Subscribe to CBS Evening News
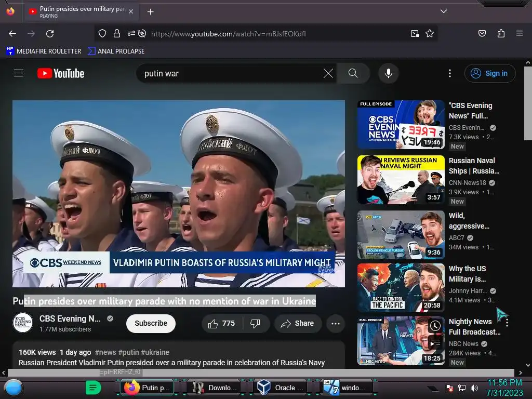The width and height of the screenshot is (532, 399). [x=151, y=323]
